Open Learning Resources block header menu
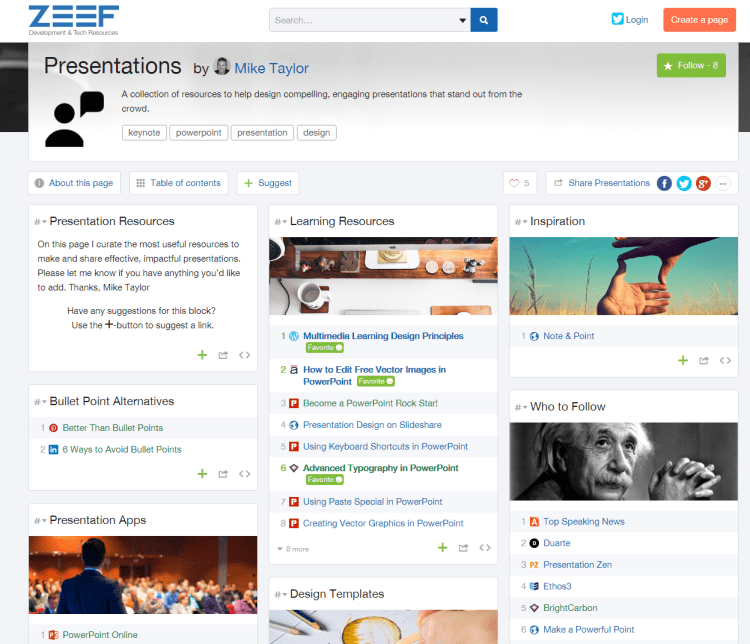 pos(280,222)
